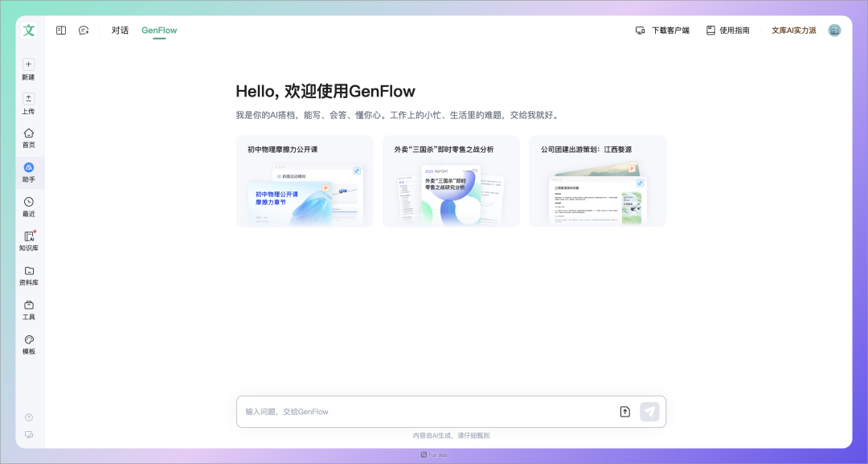Select the 助手 (Assistant) sidebar icon

(x=28, y=167)
